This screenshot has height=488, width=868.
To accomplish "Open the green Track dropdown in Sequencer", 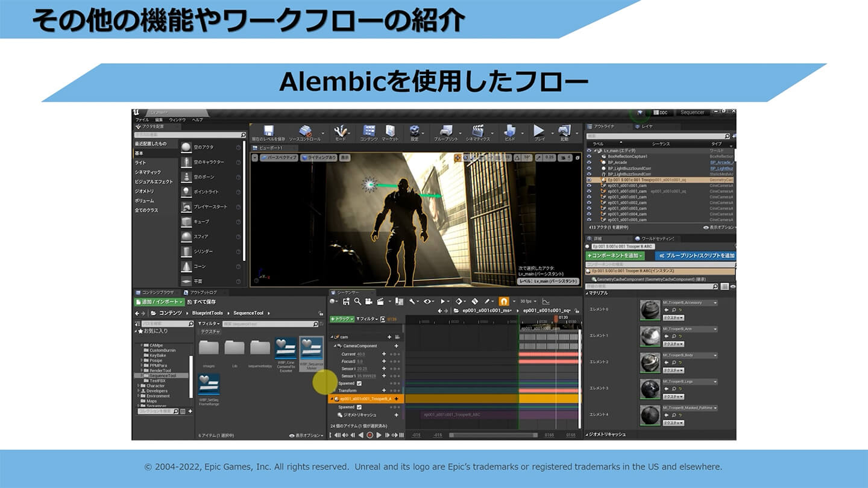I will (341, 319).
